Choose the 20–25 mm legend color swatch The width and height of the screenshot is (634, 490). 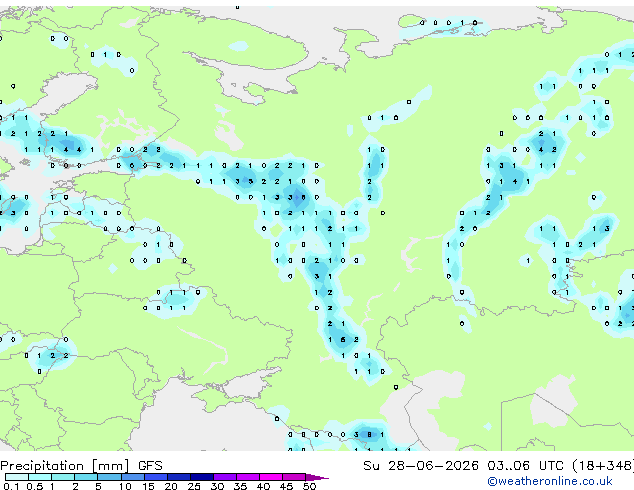pyautogui.click(x=179, y=477)
